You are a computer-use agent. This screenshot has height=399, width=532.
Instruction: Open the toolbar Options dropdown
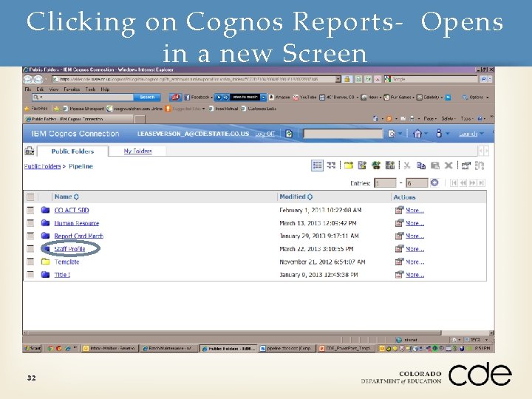click(476, 98)
